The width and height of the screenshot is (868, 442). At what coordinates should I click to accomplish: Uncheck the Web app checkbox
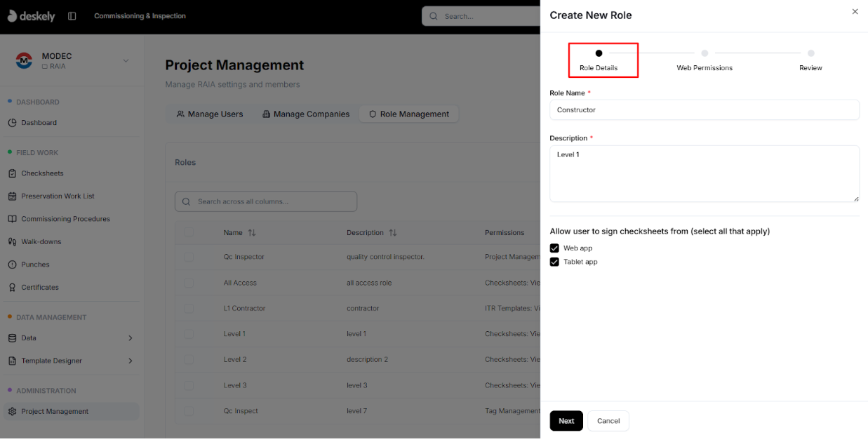coord(554,248)
